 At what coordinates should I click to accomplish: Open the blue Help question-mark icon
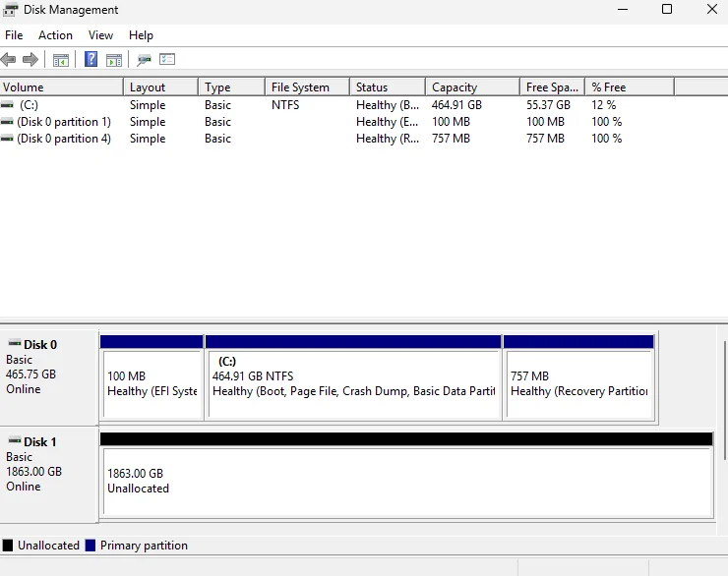pyautogui.click(x=91, y=59)
